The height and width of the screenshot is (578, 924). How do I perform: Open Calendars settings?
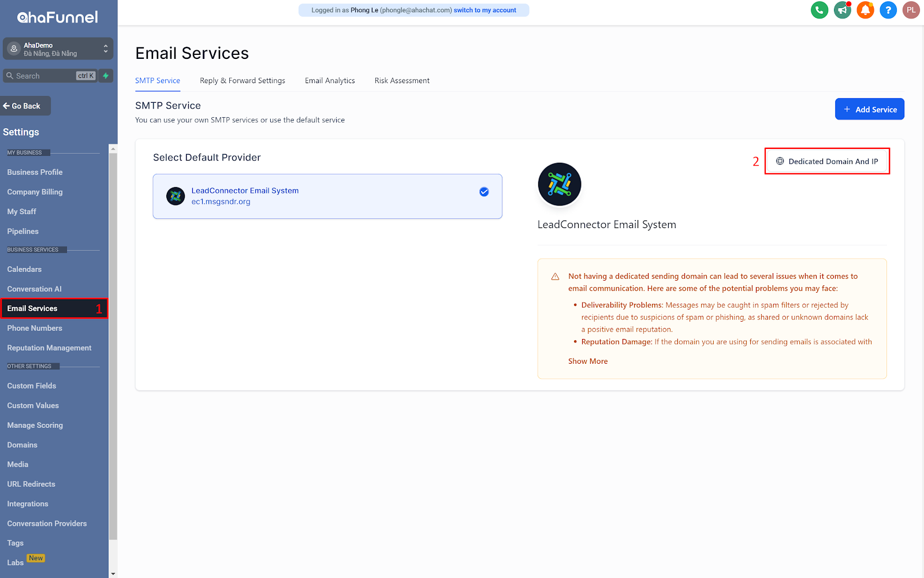click(x=24, y=269)
